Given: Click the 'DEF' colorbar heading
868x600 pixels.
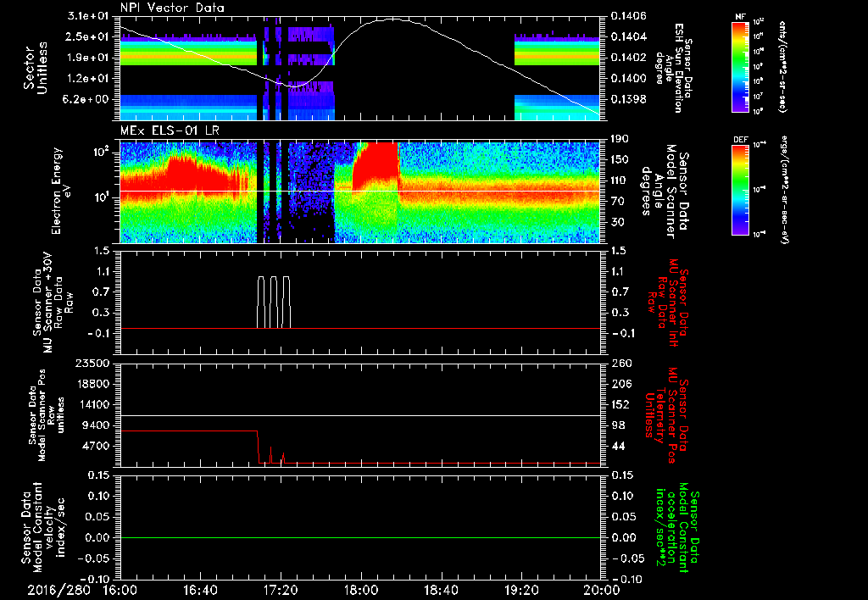Looking at the screenshot, I should pos(741,140).
